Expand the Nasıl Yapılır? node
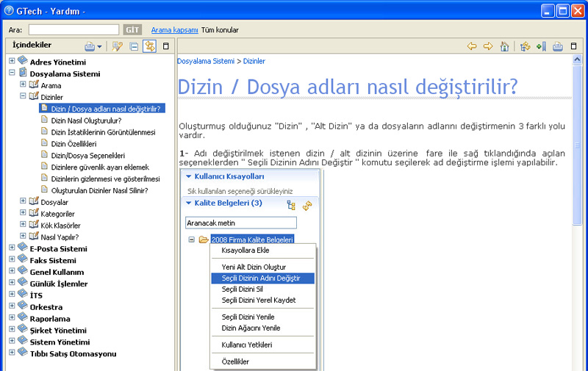The width and height of the screenshot is (588, 371). point(23,236)
